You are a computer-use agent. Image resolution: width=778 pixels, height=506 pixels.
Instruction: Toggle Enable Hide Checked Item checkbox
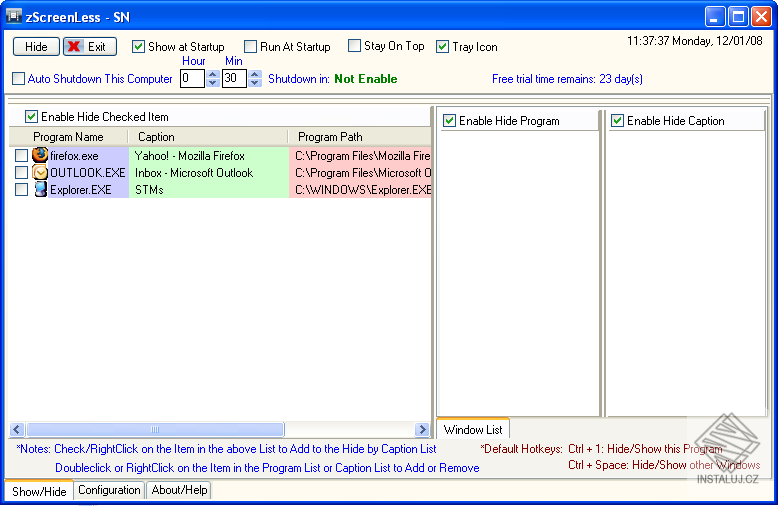coord(31,117)
